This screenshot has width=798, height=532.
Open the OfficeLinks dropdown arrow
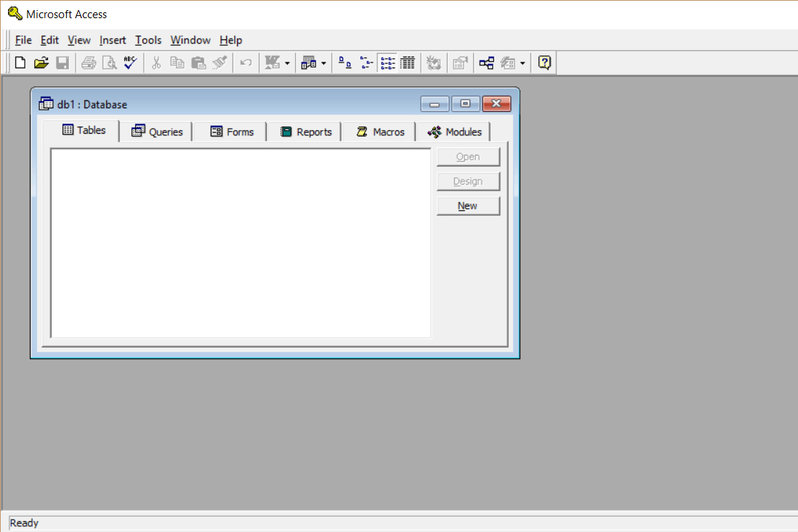(x=288, y=63)
